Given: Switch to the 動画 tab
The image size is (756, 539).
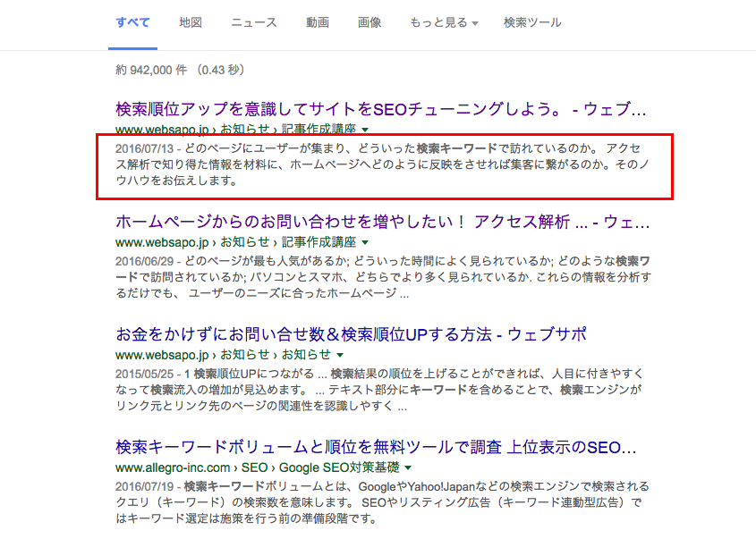Looking at the screenshot, I should (317, 22).
